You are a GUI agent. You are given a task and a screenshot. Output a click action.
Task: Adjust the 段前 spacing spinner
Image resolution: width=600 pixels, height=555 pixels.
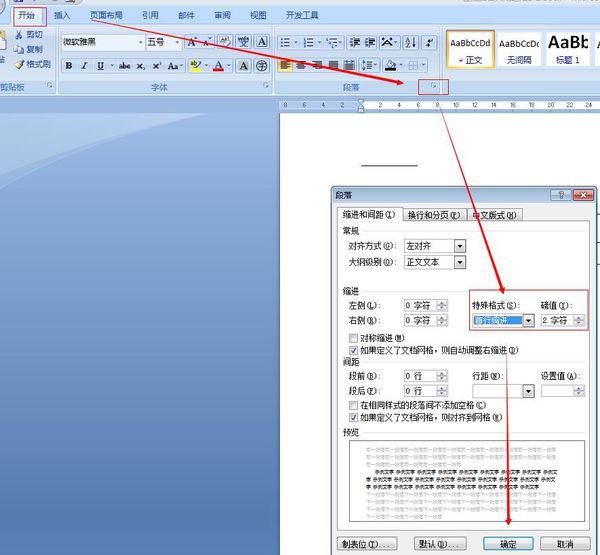point(442,376)
